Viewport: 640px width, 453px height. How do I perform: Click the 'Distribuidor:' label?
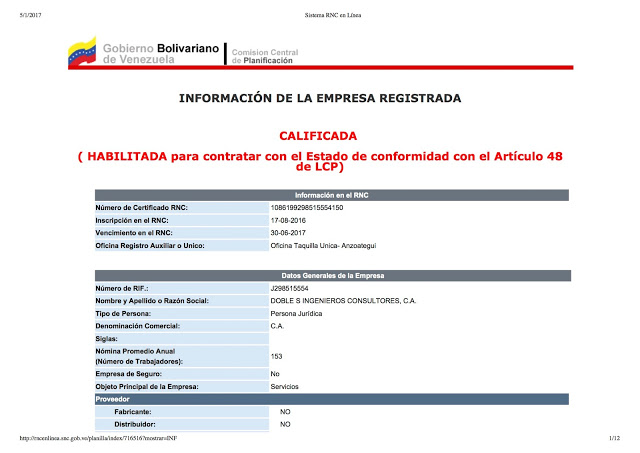coord(135,424)
